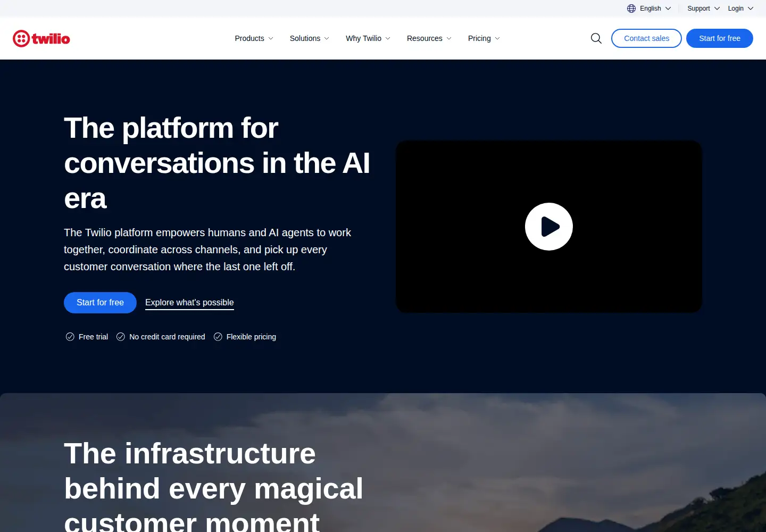Click the Contact sales button
The width and height of the screenshot is (766, 532).
pyautogui.click(x=646, y=38)
